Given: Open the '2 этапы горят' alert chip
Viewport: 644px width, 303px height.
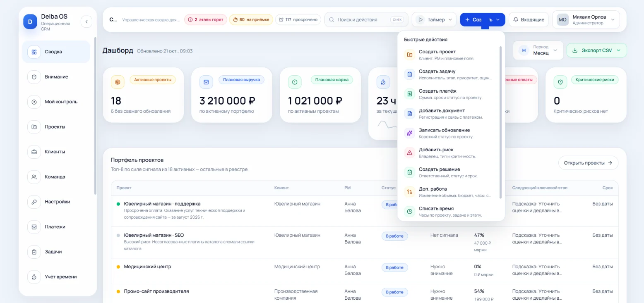Looking at the screenshot, I should 206,19.
